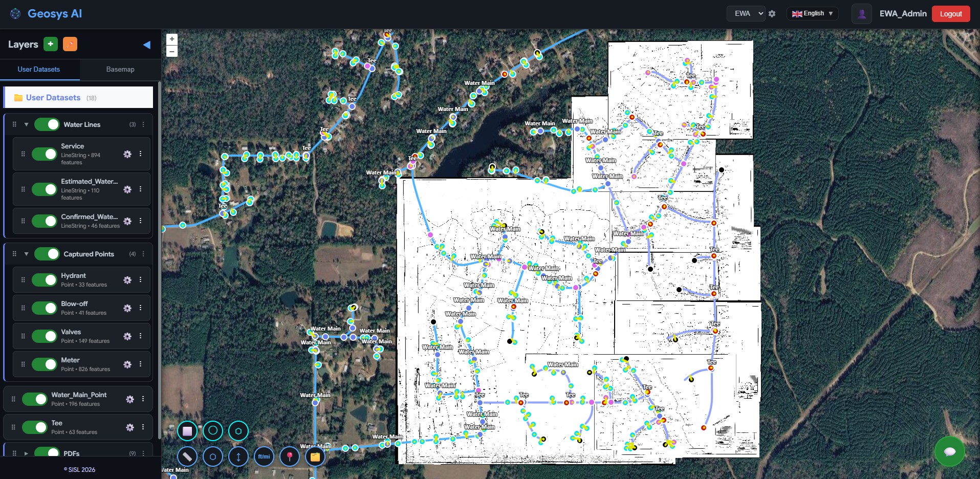Collapse the Water Lines group arrow
This screenshot has height=479, width=980.
pos(26,124)
